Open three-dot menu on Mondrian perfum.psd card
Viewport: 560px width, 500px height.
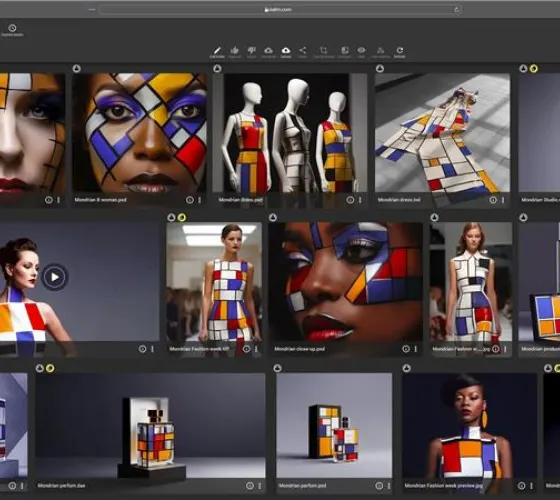coord(389,486)
